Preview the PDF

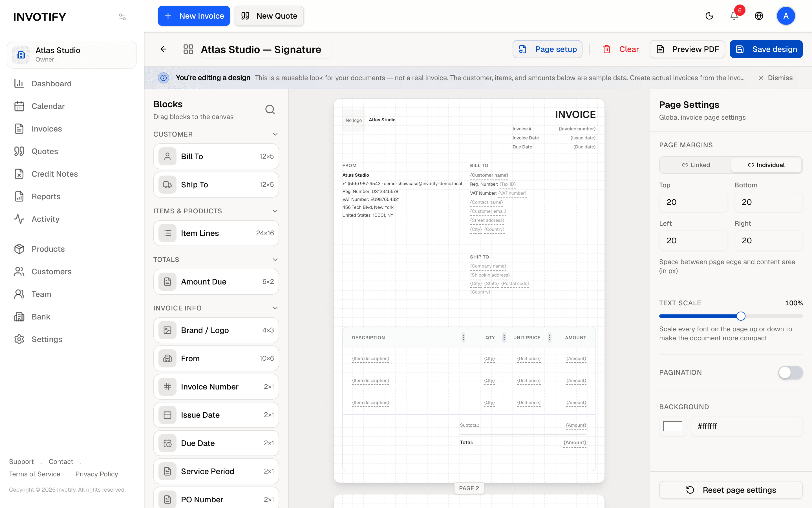687,49
